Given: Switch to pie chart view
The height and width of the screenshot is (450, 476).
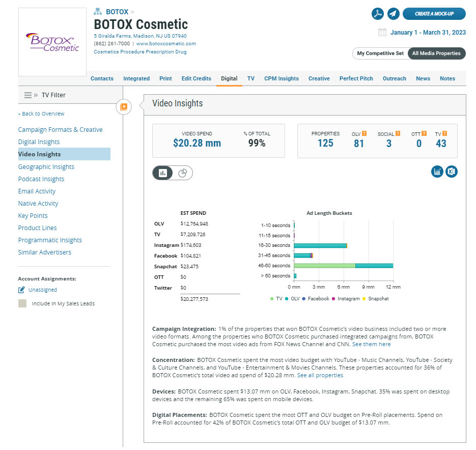Looking at the screenshot, I should 182,173.
